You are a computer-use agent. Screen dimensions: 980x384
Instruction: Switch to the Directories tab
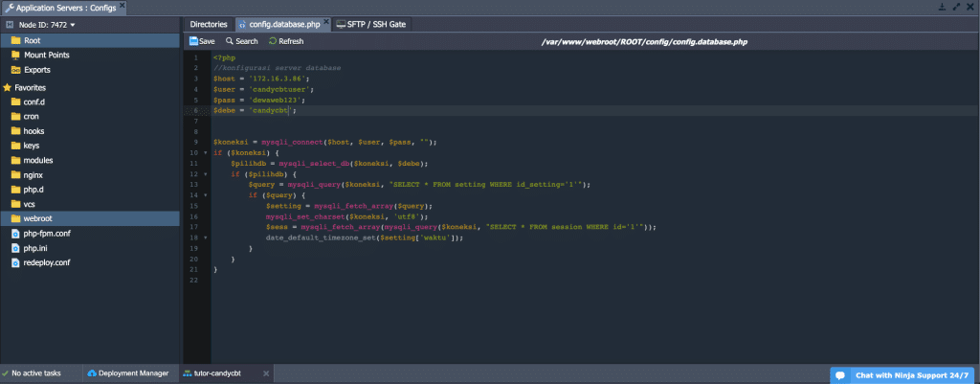(x=209, y=24)
